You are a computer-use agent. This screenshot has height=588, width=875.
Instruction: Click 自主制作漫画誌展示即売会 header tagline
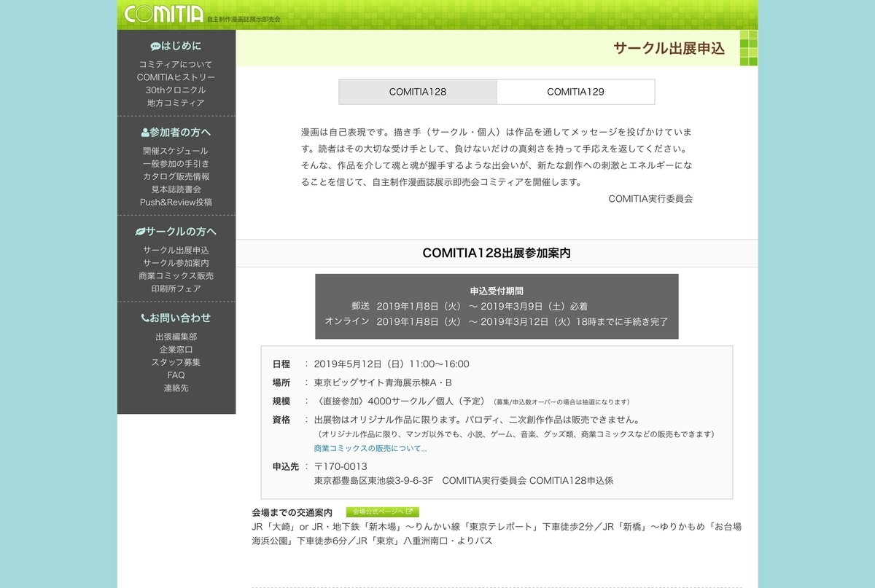click(x=244, y=19)
